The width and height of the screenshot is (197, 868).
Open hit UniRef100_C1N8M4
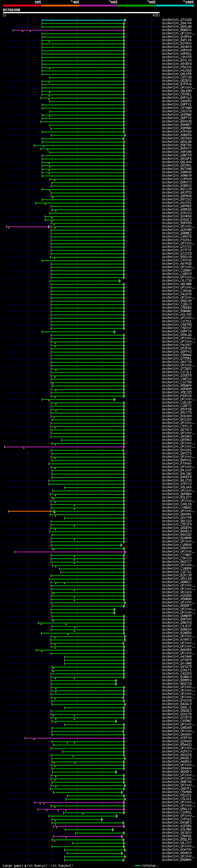(177, 568)
